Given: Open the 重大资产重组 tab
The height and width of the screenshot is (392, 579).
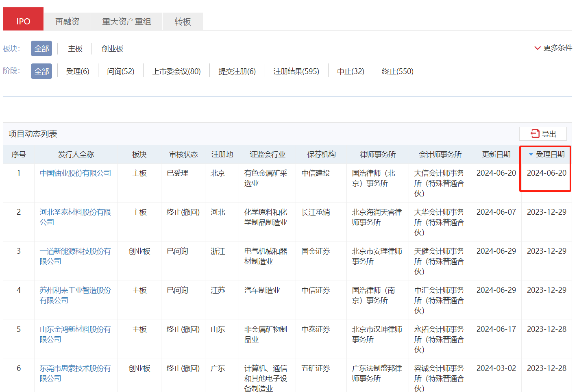Looking at the screenshot, I should tap(126, 22).
